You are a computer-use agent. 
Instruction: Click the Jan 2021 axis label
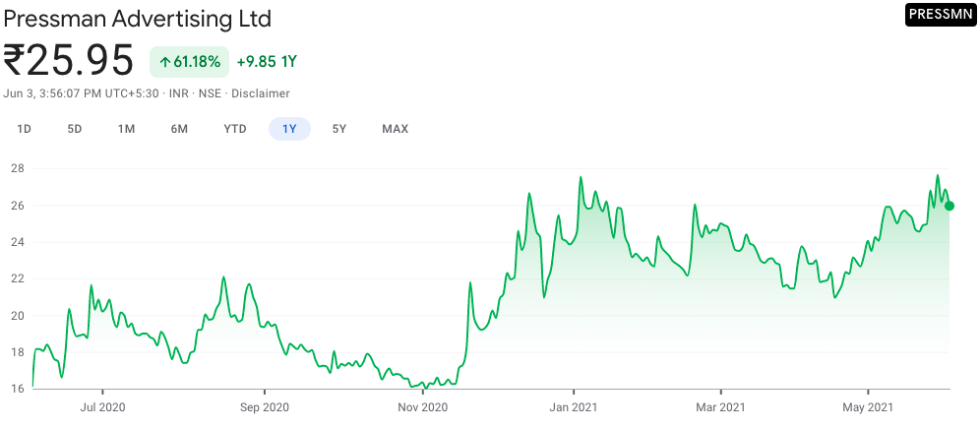(575, 407)
